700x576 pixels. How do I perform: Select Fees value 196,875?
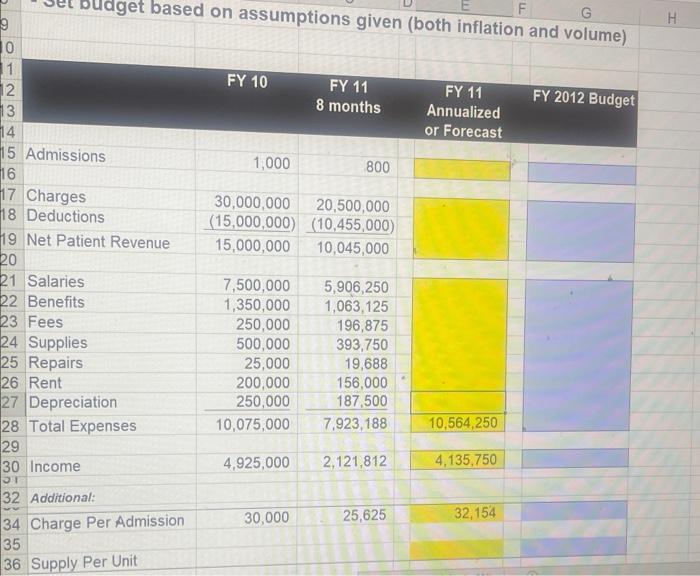pos(362,326)
